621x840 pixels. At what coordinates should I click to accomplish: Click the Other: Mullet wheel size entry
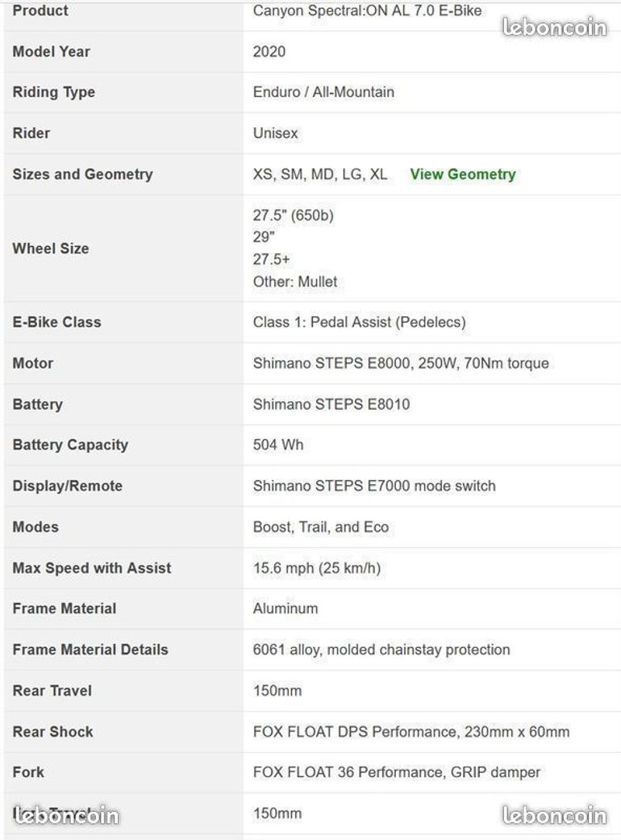295,282
